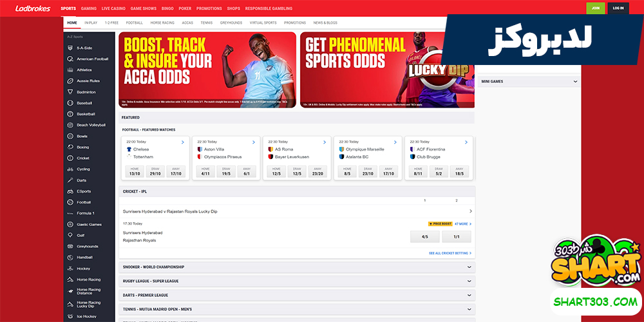Image resolution: width=644 pixels, height=322 pixels.
Task: Open the Cycling bicycle icon
Action: click(x=70, y=169)
